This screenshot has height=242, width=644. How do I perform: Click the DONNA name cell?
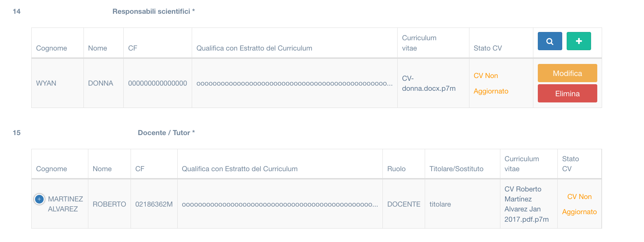(100, 83)
